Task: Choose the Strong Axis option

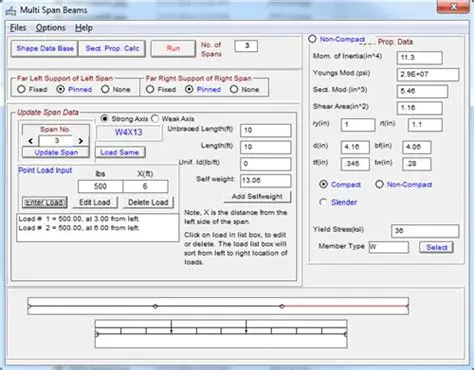Action: [124, 119]
